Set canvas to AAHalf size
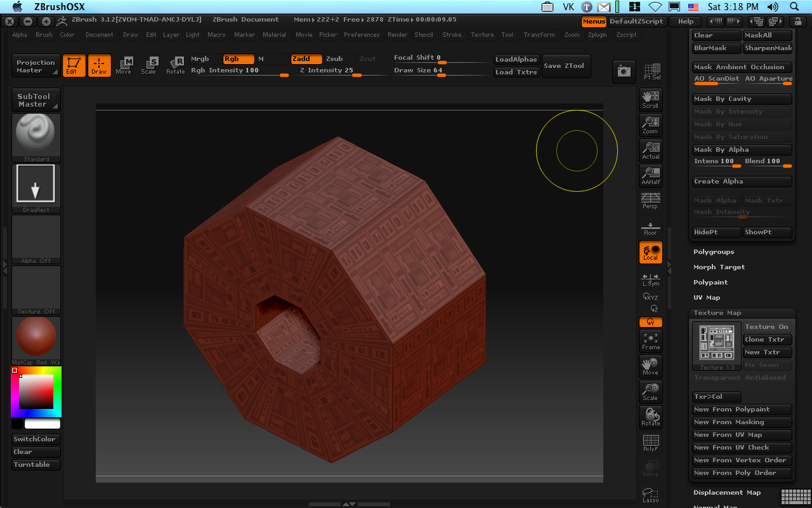The width and height of the screenshot is (812, 508). pos(650,176)
